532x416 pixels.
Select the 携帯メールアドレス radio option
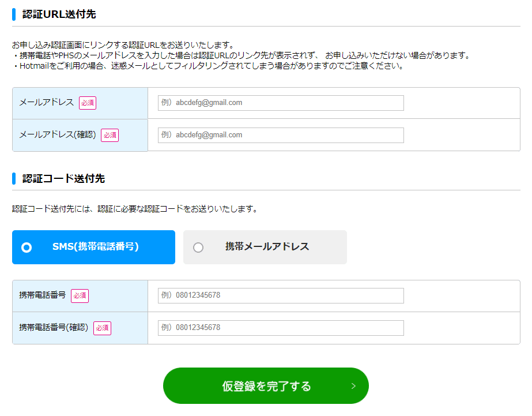point(265,247)
